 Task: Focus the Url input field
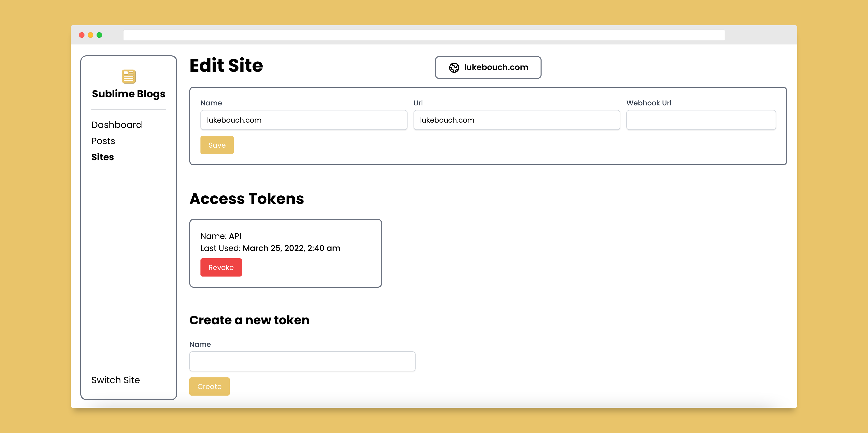point(517,120)
